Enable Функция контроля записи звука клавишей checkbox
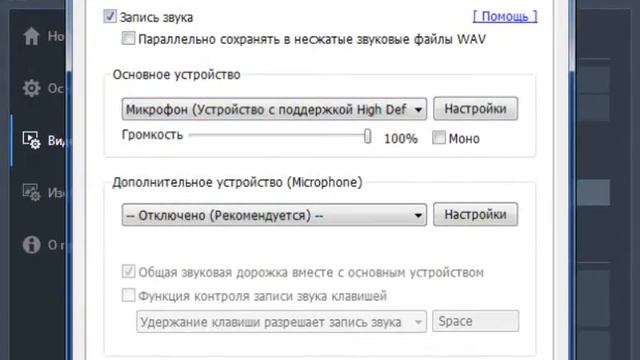640x360 pixels. coord(128,295)
